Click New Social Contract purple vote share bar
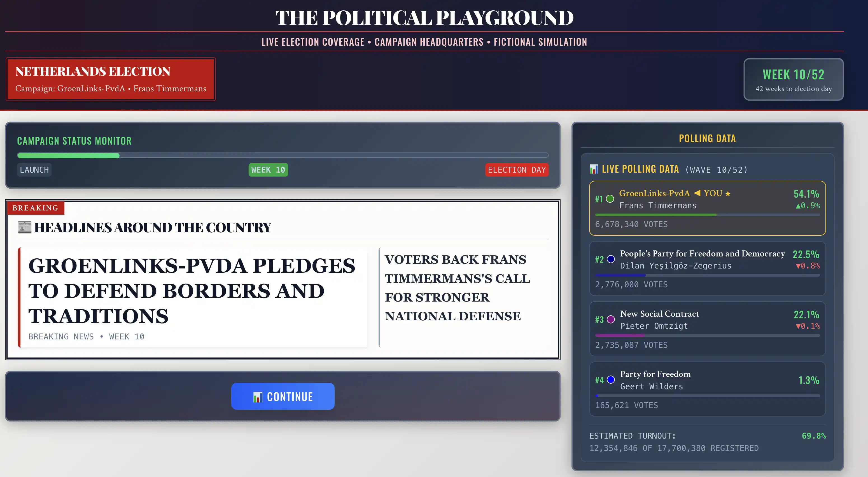The width and height of the screenshot is (868, 477). point(620,335)
